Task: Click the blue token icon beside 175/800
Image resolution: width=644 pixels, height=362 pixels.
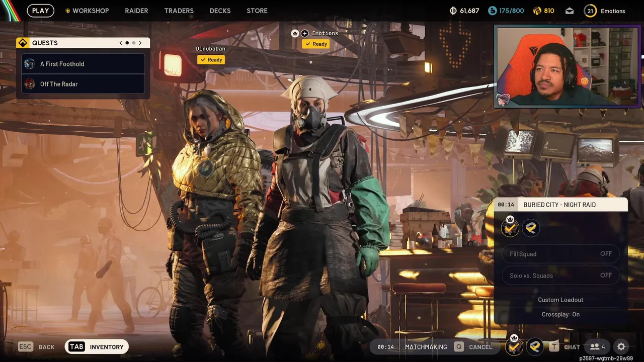Action: click(x=492, y=11)
